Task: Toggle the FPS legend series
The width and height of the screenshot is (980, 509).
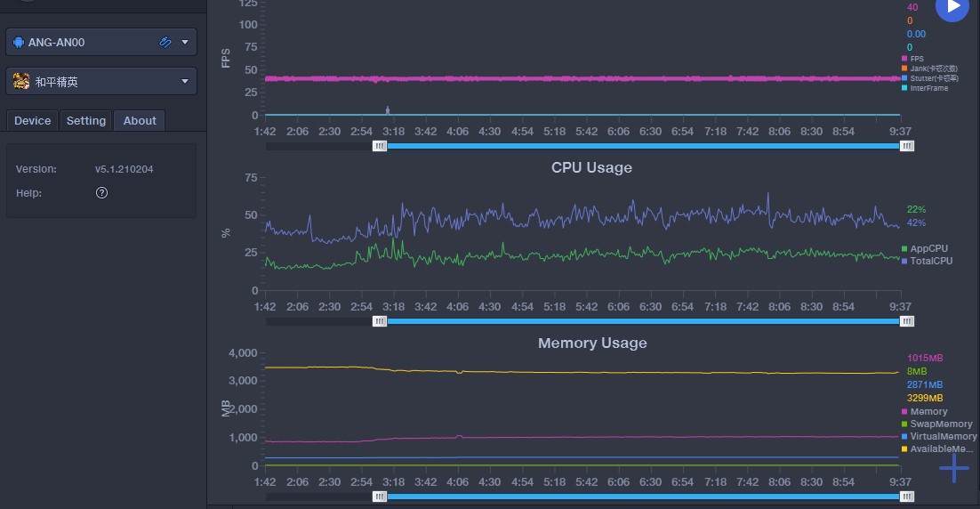Action: (x=916, y=59)
